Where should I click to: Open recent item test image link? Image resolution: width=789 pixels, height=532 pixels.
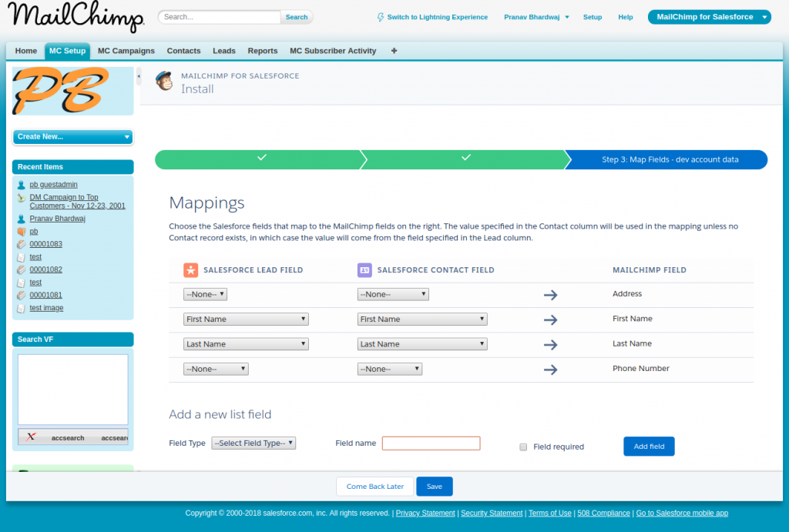(x=46, y=308)
